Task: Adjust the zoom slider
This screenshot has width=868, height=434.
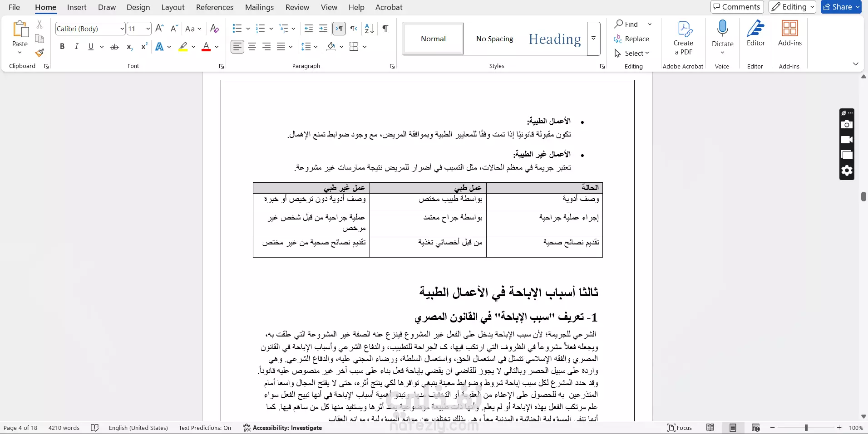Action: 806,428
